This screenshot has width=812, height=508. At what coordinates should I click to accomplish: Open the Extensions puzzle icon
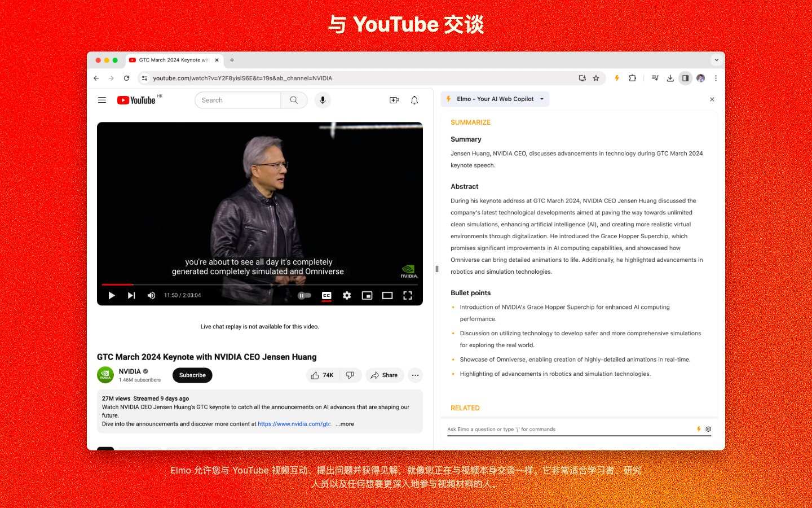coord(633,78)
